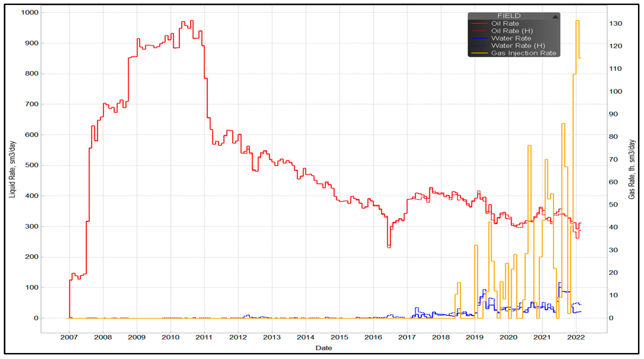Click orange Gas Injection Rate line swatch
Image resolution: width=644 pixels, height=359 pixels.
479,53
